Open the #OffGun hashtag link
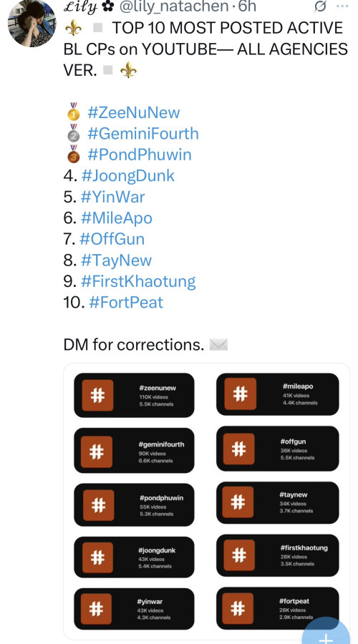 click(x=112, y=239)
